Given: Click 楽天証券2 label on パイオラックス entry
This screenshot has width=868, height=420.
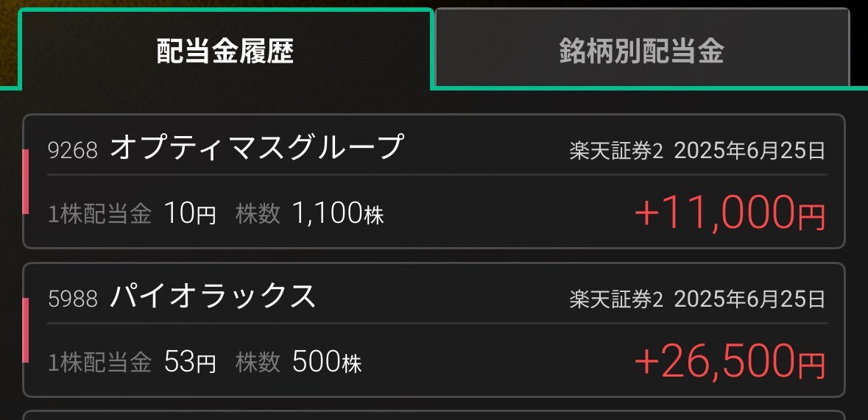Looking at the screenshot, I should [615, 299].
